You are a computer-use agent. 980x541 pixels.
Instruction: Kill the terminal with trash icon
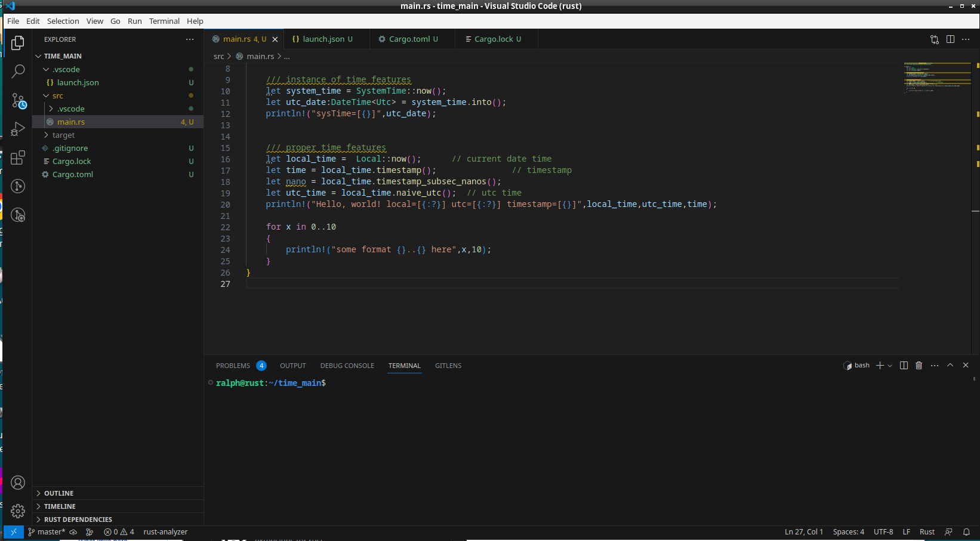(919, 366)
